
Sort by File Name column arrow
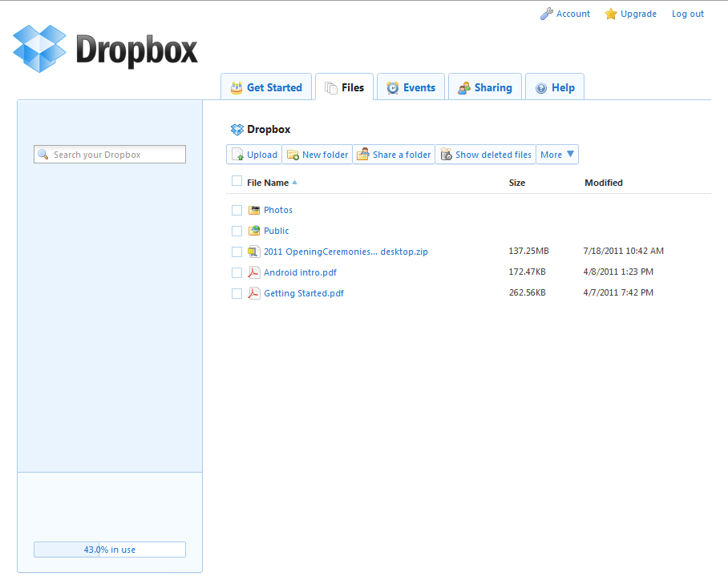(x=294, y=183)
